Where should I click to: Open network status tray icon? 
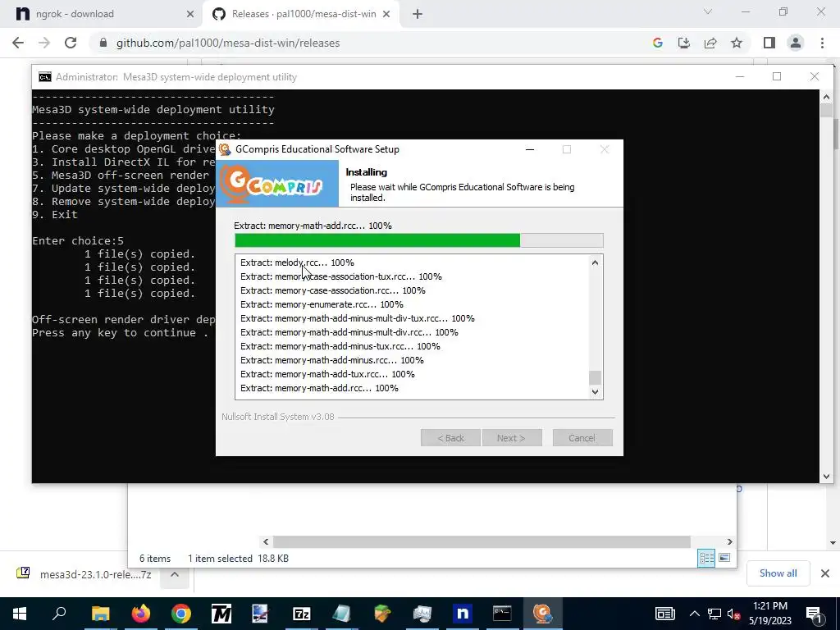[714, 614]
